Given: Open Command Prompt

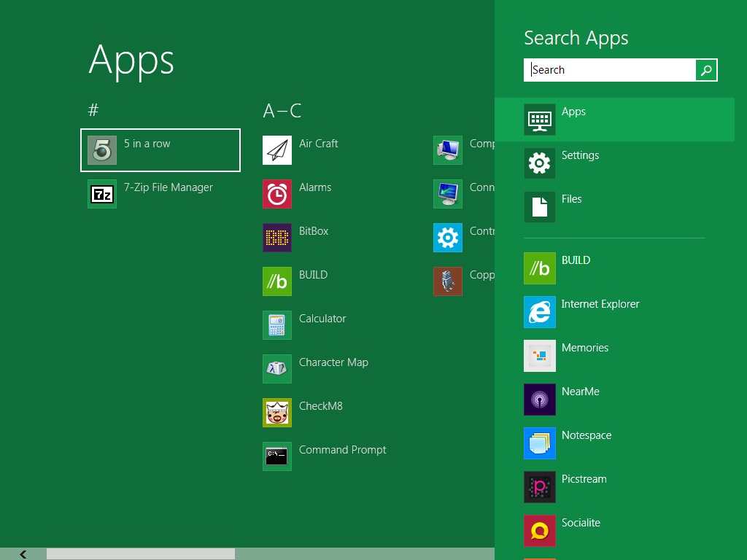Looking at the screenshot, I should coord(342,450).
